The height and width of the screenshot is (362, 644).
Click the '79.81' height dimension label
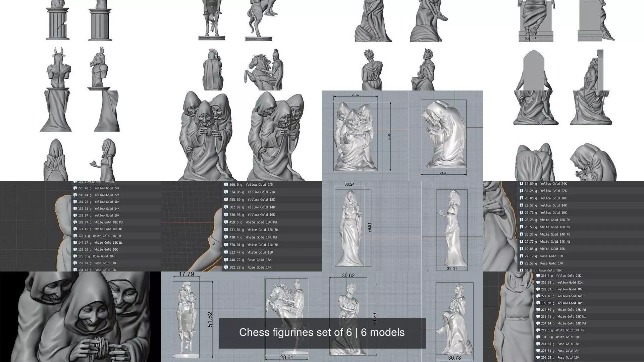[x=369, y=228]
